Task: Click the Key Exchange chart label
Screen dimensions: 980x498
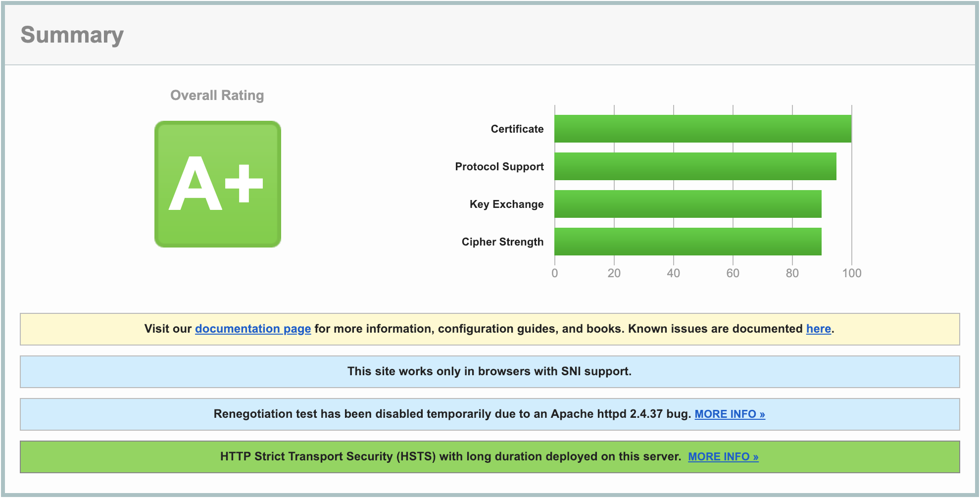Action: 506,204
